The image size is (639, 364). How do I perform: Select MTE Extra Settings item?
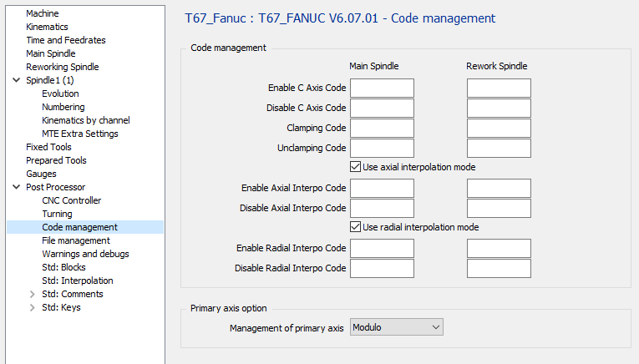point(79,134)
